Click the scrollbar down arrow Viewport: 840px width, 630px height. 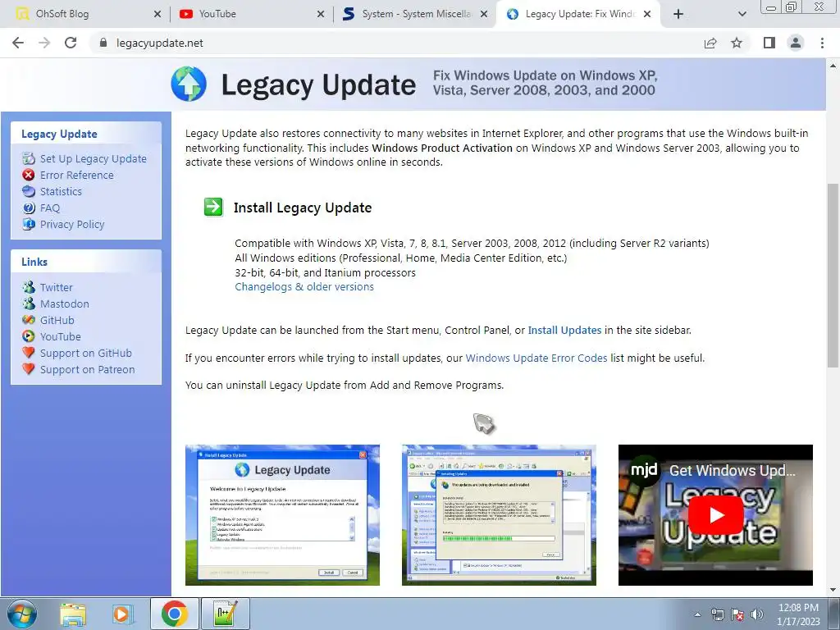click(x=833, y=590)
